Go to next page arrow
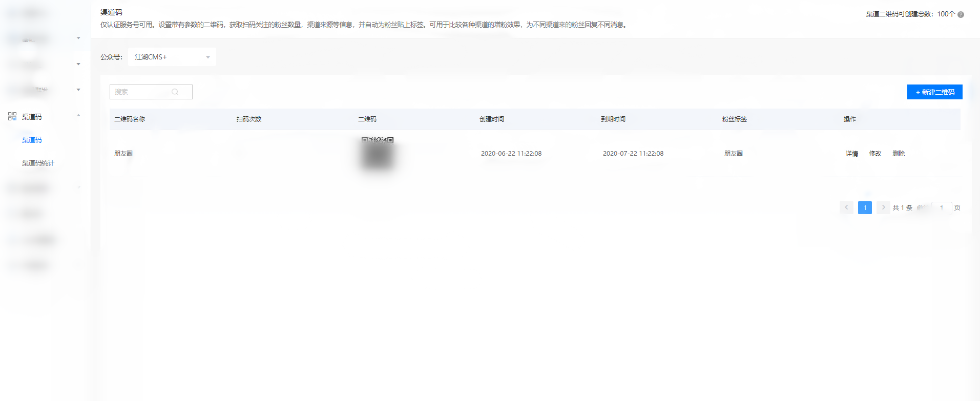 (x=883, y=207)
